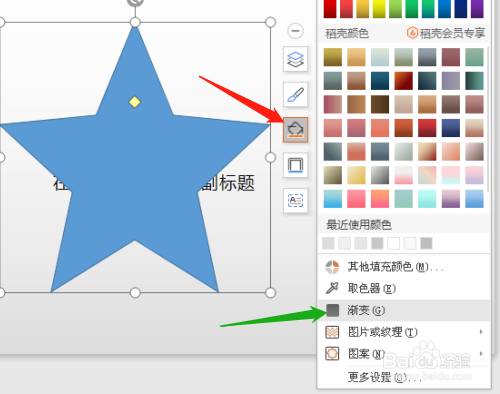The height and width of the screenshot is (394, 500).
Task: Click the 最近使用颜色 section label
Action: pyautogui.click(x=359, y=225)
